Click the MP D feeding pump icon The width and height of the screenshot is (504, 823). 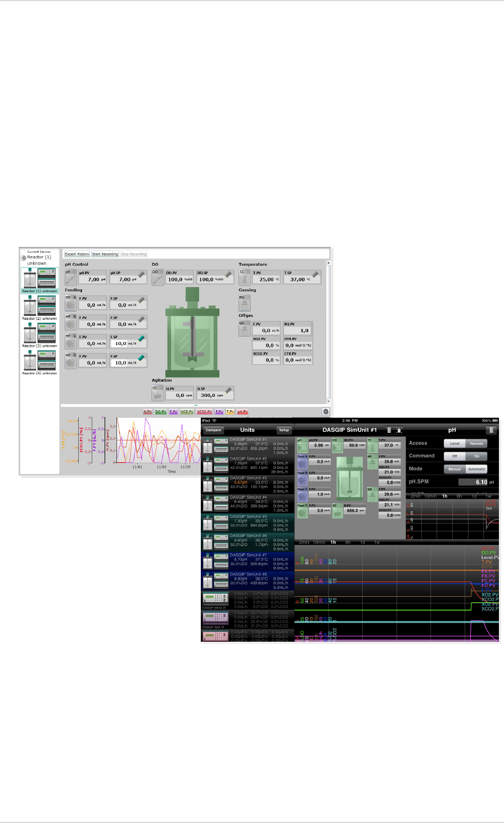click(x=70, y=361)
